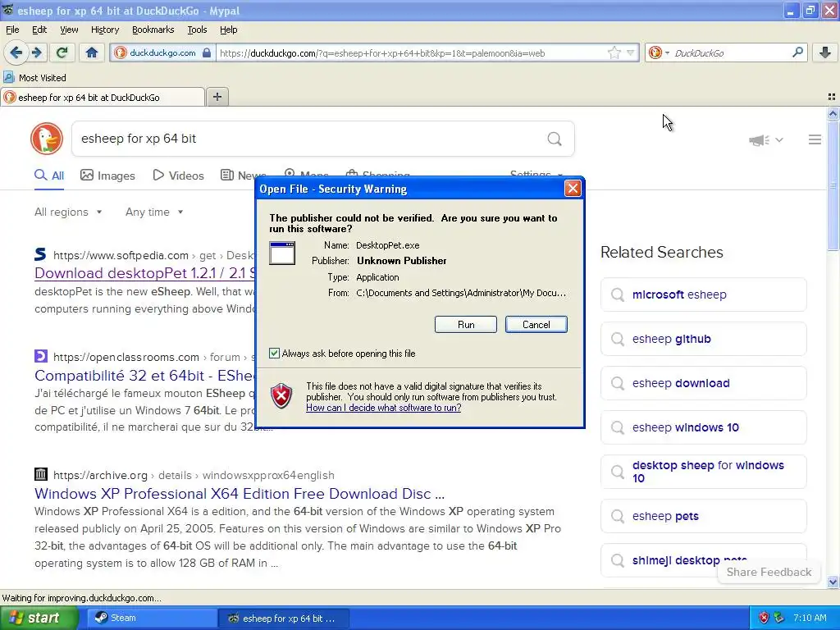840x630 pixels.
Task: Open Windows XP Professional X64 Edition result
Action: [240, 493]
